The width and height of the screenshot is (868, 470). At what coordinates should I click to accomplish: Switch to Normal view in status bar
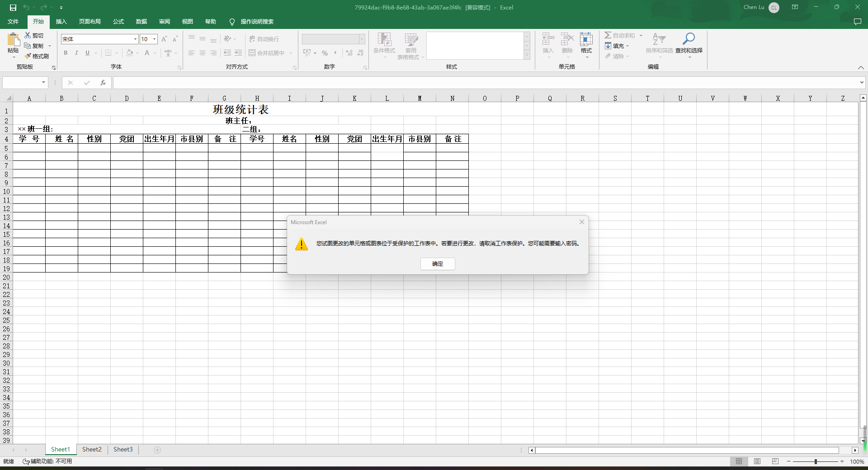(x=739, y=461)
